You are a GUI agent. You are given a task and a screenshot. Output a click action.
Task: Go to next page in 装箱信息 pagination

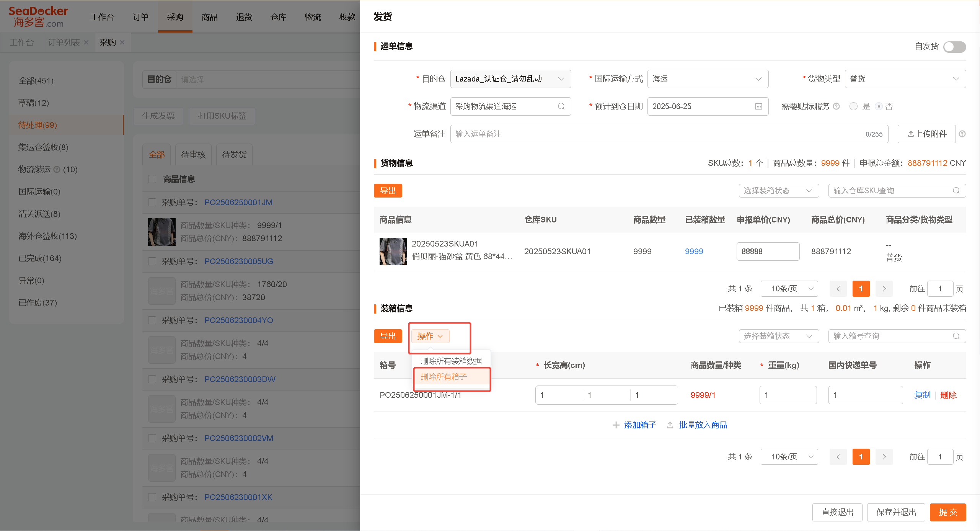[884, 457]
